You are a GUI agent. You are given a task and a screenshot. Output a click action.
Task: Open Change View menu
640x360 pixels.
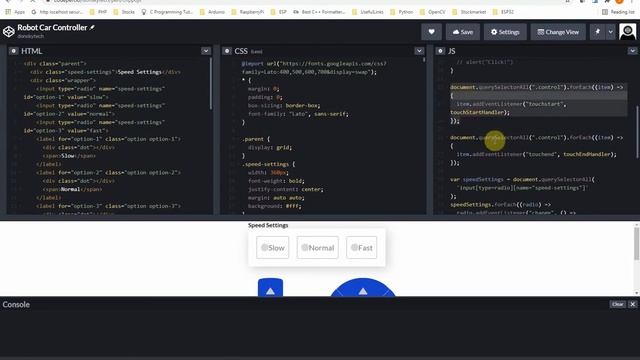[x=558, y=32]
